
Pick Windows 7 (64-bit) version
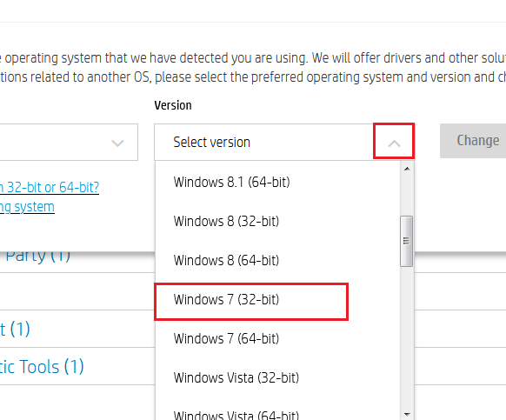226,338
